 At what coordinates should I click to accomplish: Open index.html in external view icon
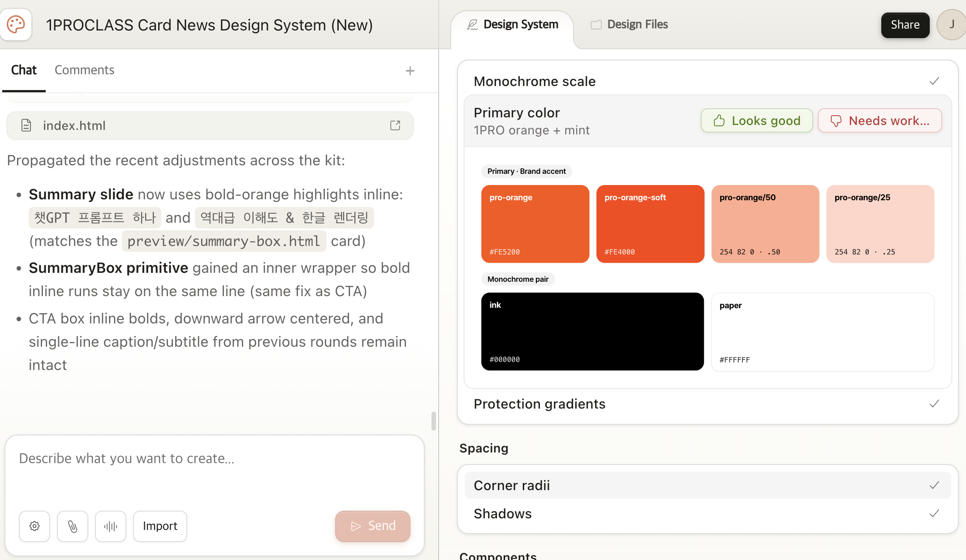point(395,125)
